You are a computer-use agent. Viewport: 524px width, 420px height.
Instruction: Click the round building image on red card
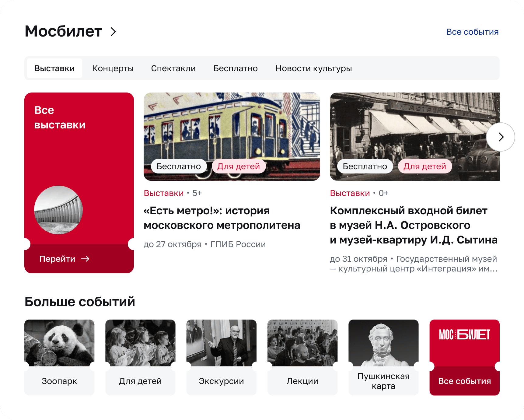[58, 210]
